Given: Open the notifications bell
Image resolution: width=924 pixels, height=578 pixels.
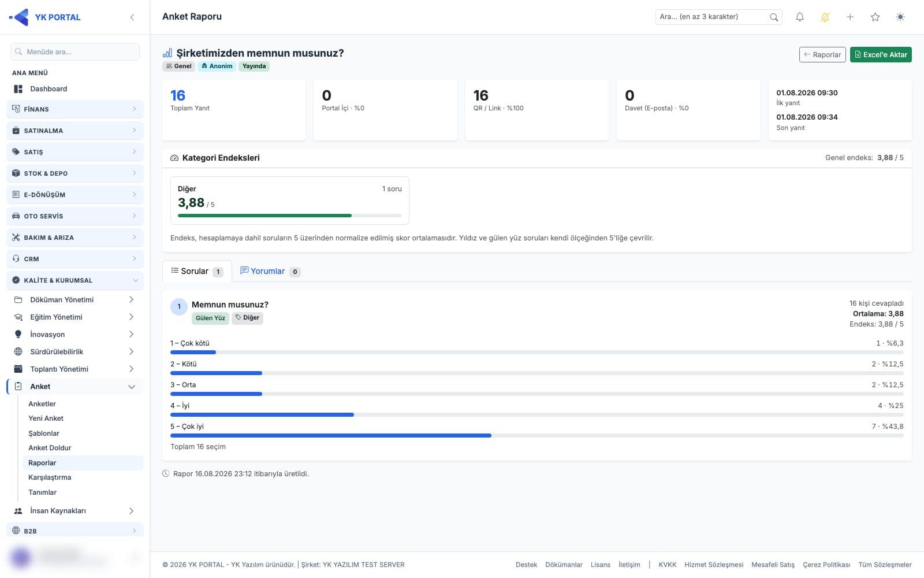Looking at the screenshot, I should [800, 17].
